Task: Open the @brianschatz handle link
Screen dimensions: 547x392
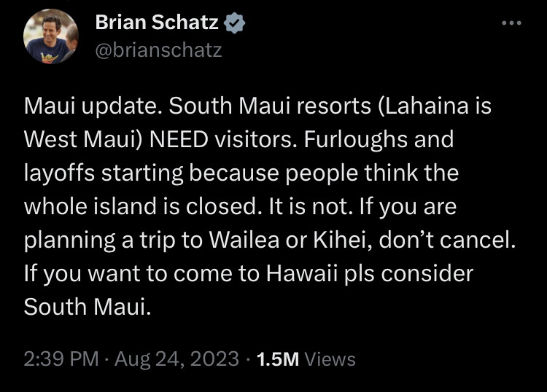Action: pos(159,50)
